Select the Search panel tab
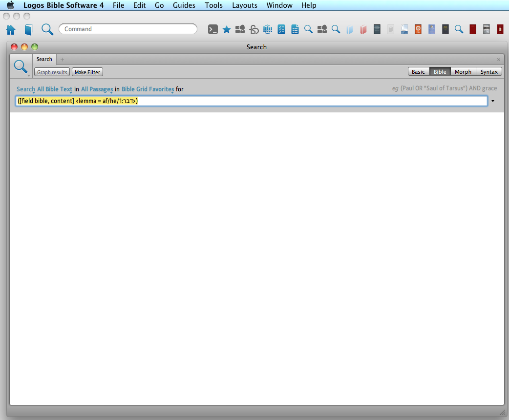The image size is (509, 420). 44,60
